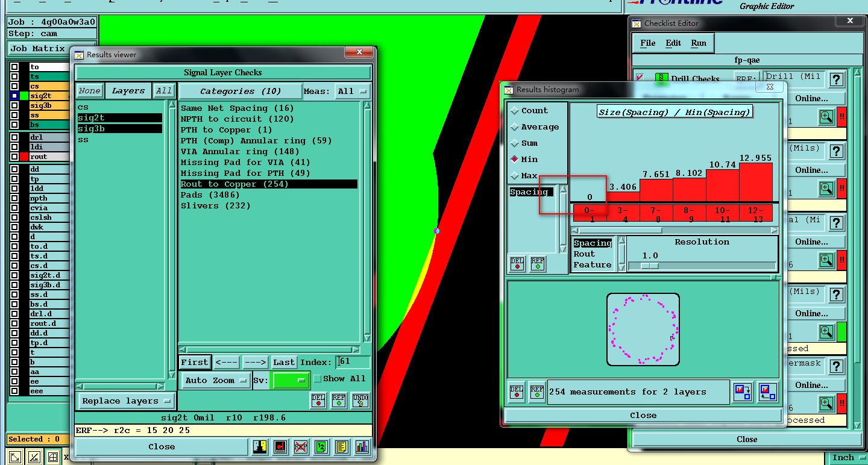
Task: Open the yellow notes icon
Action: [341, 447]
